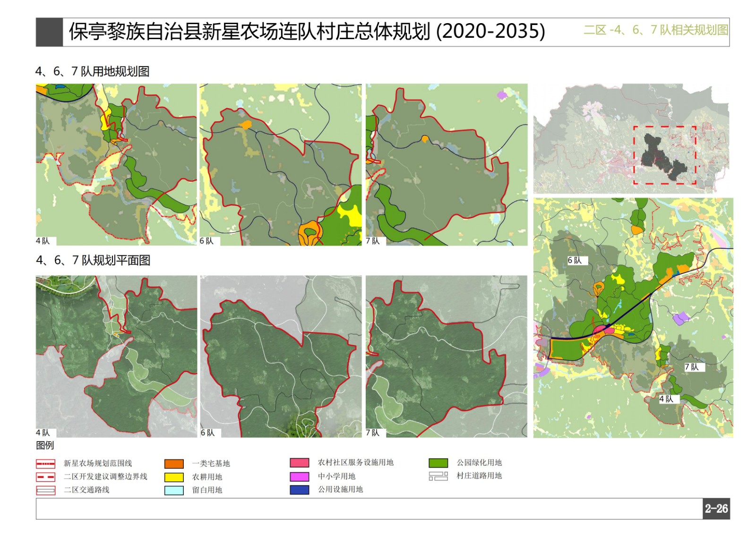Click the 6队 label on the regional map
Viewport: 756px width, 534px height.
(x=575, y=261)
